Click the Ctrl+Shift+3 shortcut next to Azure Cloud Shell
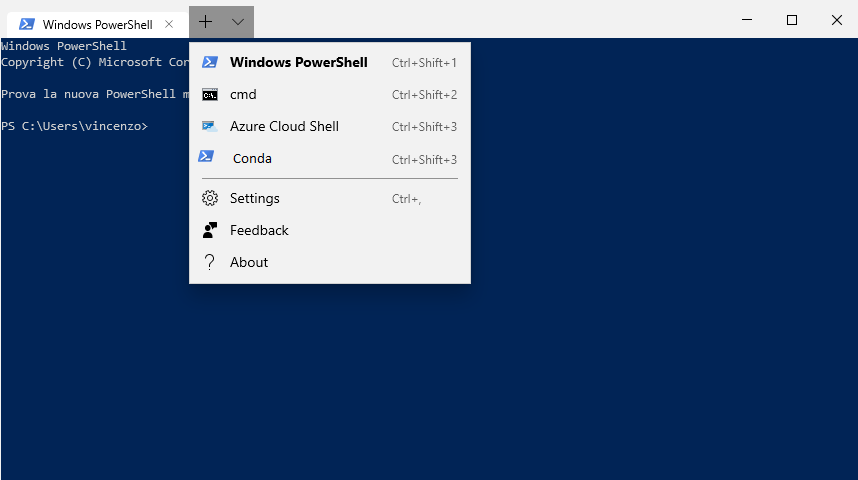 point(424,127)
